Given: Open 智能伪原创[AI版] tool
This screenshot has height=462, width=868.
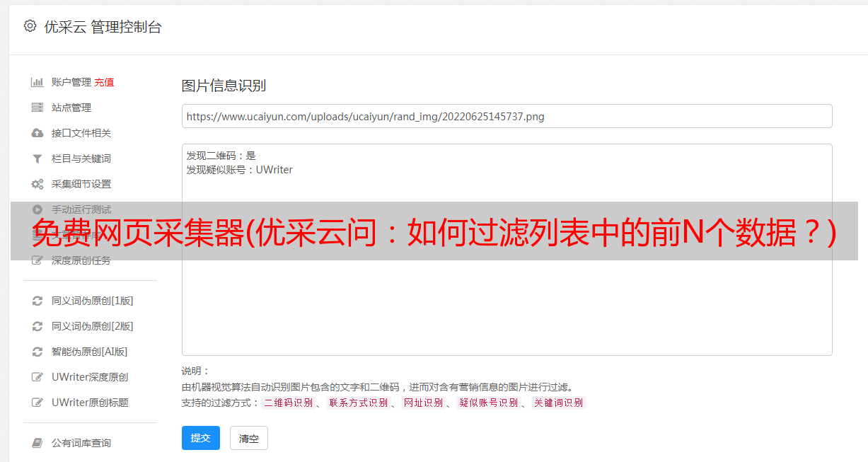Looking at the screenshot, I should point(90,352).
